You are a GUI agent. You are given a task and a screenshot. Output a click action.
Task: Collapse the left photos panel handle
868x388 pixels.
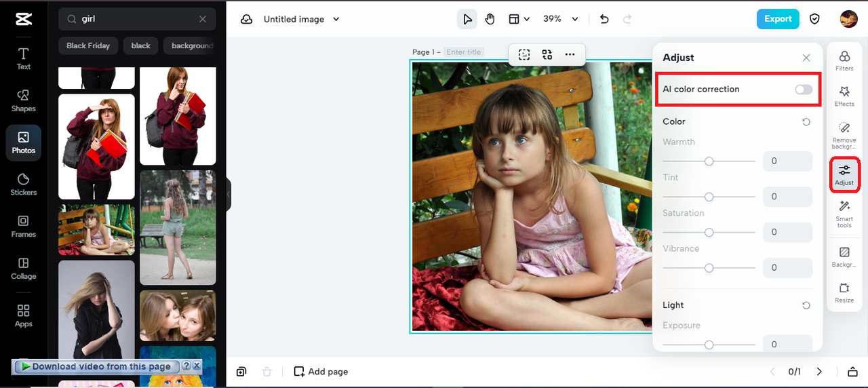[229, 195]
